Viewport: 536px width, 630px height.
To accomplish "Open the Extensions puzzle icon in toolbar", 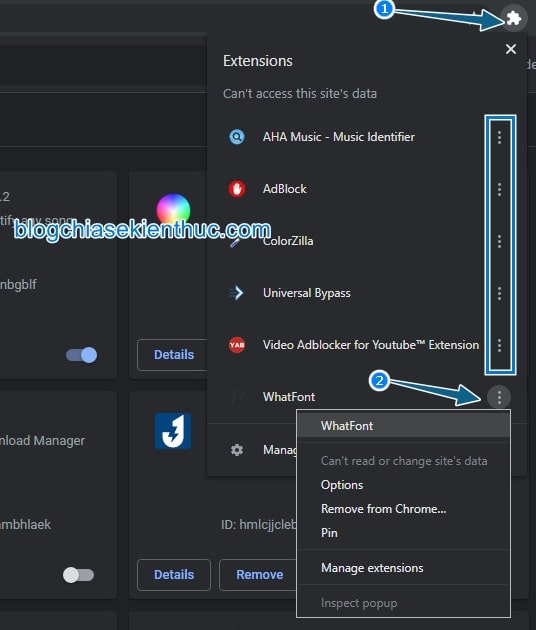I will coord(514,18).
